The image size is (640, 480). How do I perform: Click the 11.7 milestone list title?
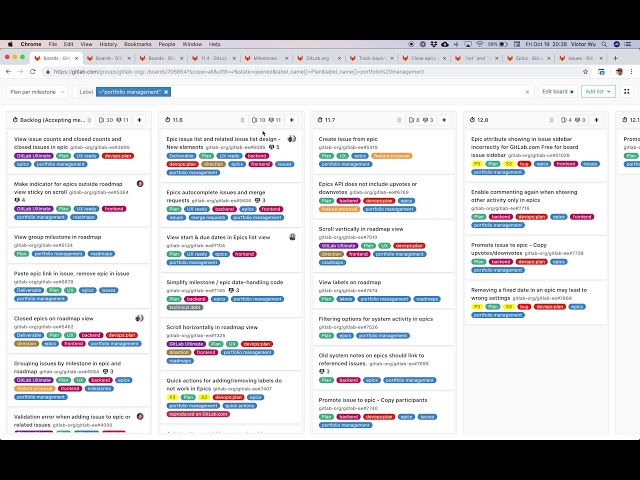[330, 120]
